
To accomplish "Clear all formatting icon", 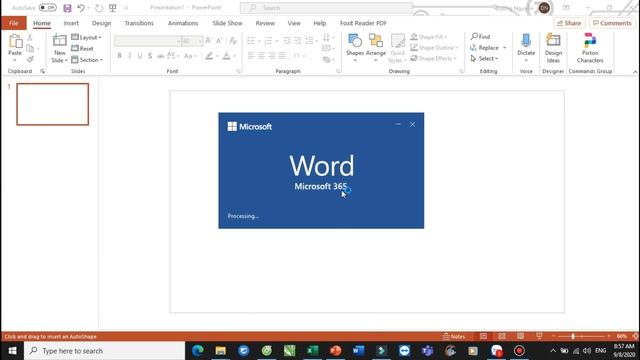I will coord(233,40).
